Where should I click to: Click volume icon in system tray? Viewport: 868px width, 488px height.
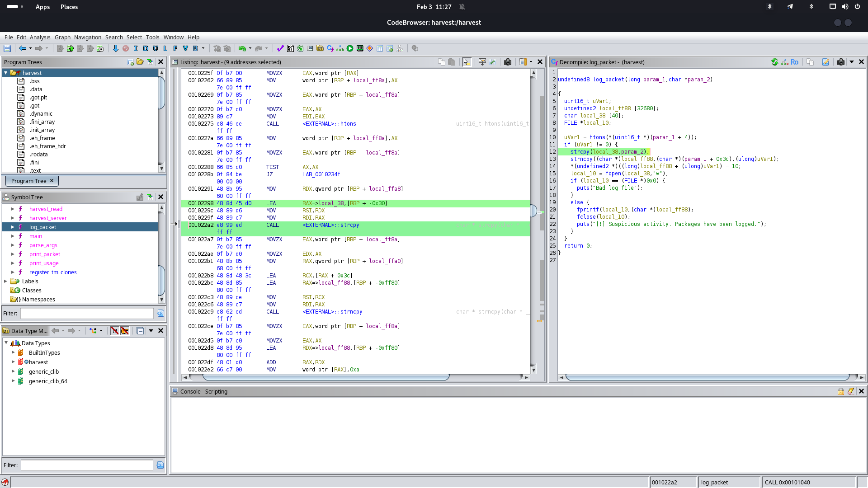pos(845,7)
